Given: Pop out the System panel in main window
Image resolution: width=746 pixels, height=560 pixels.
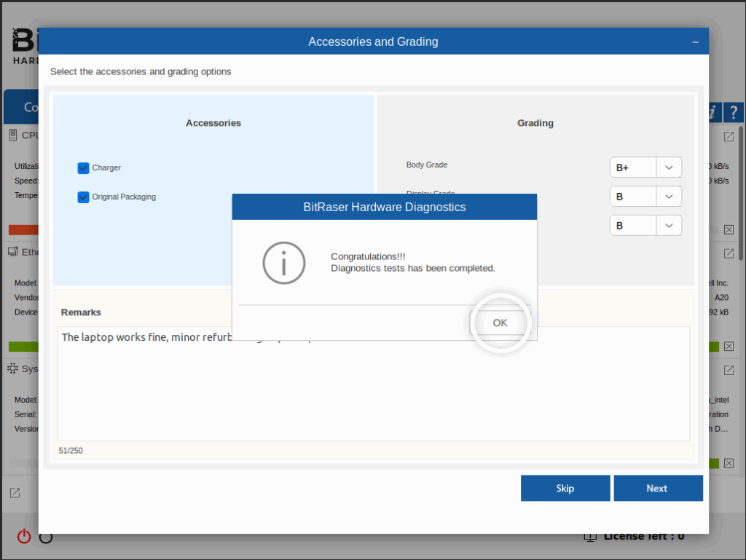Looking at the screenshot, I should 729,370.
